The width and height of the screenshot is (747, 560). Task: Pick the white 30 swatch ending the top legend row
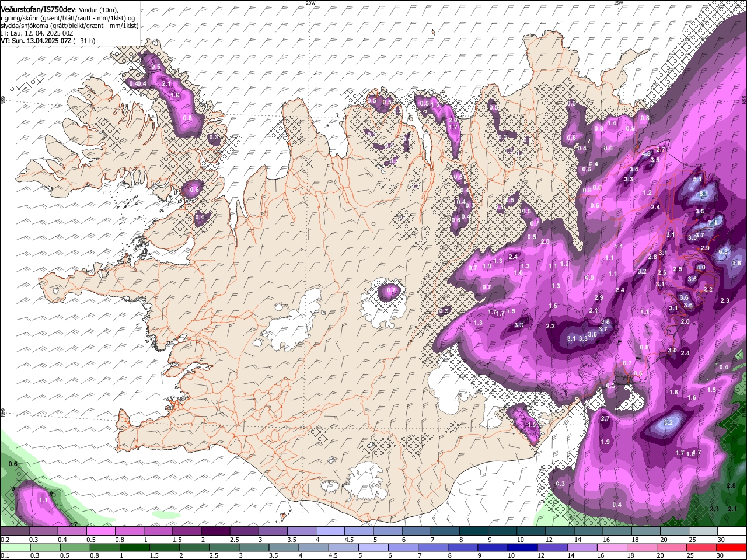click(x=732, y=531)
